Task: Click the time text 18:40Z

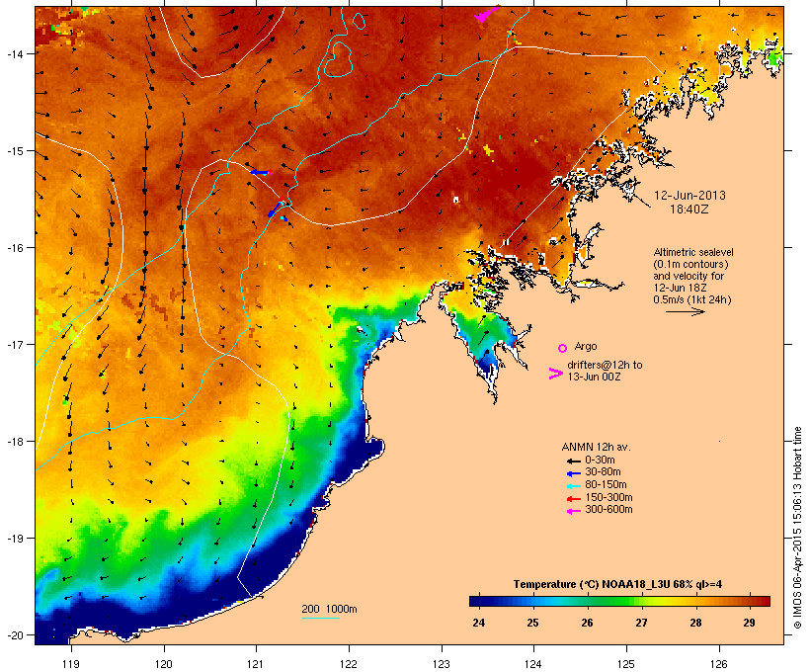Action: 689,210
